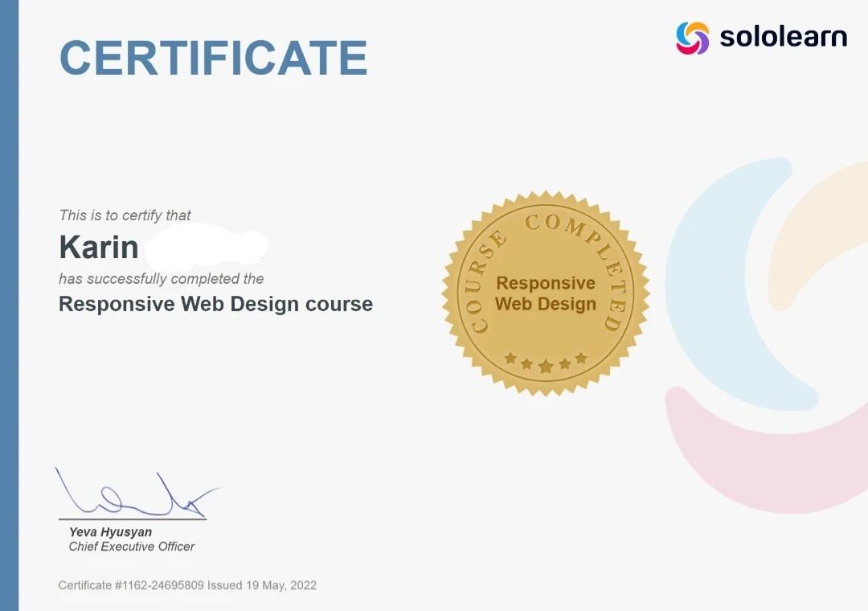Screen dimensions: 868x611
Task: Click the gold 'Course Completed' seal
Action: 546,293
